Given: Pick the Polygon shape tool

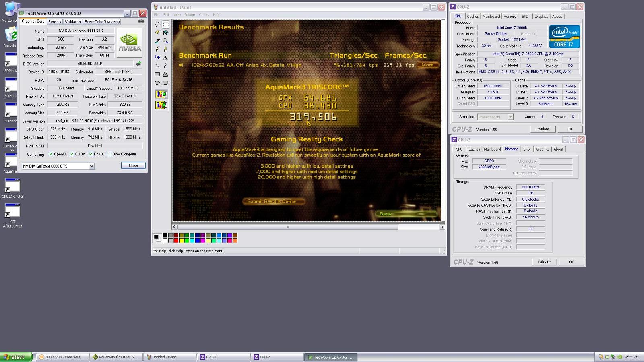Looking at the screenshot, I should pyautogui.click(x=165, y=74).
